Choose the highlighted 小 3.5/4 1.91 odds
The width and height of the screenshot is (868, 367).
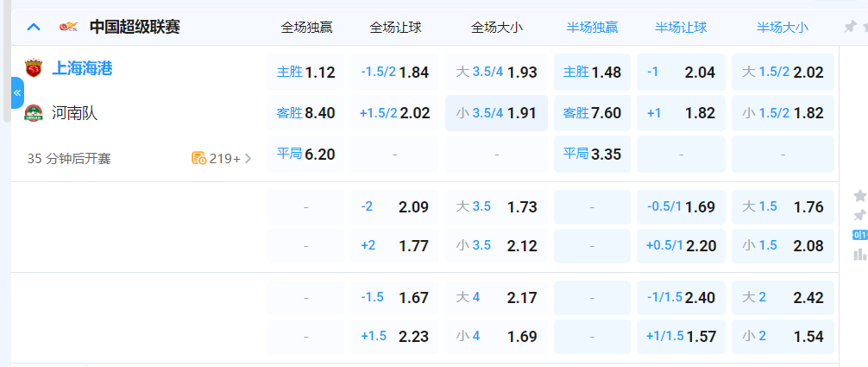tap(496, 113)
